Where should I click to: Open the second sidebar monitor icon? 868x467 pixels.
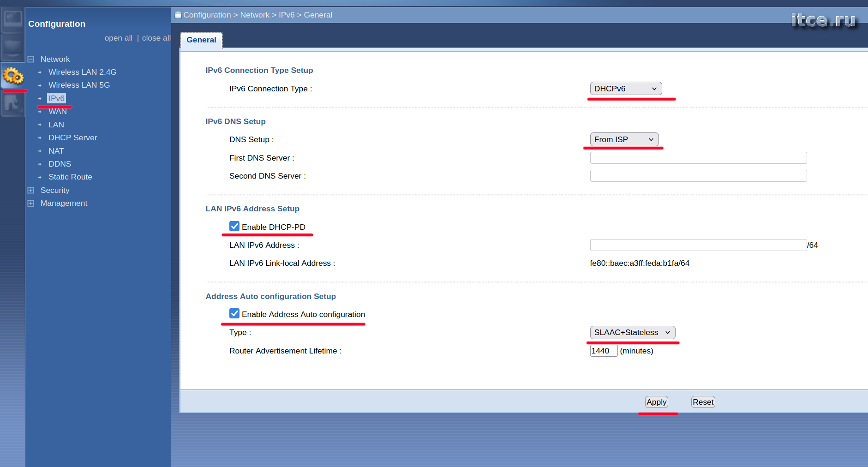point(13,48)
